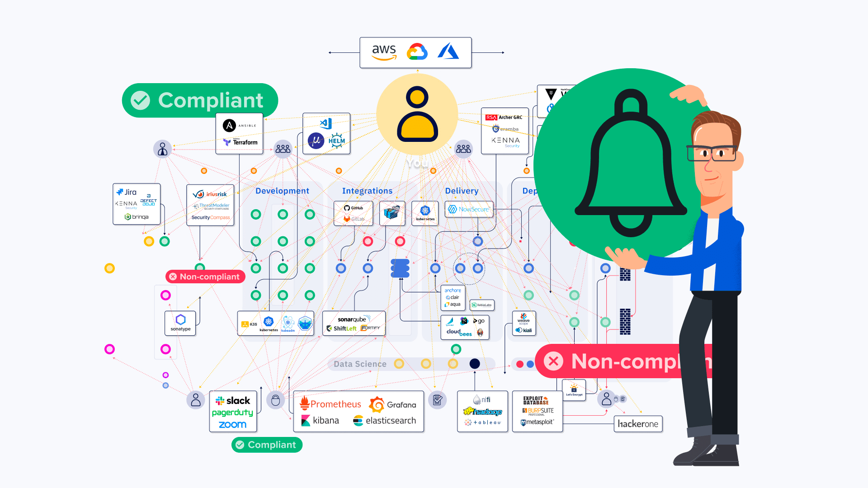Click the large black bell icon
The width and height of the screenshot is (868, 488).
(x=631, y=163)
